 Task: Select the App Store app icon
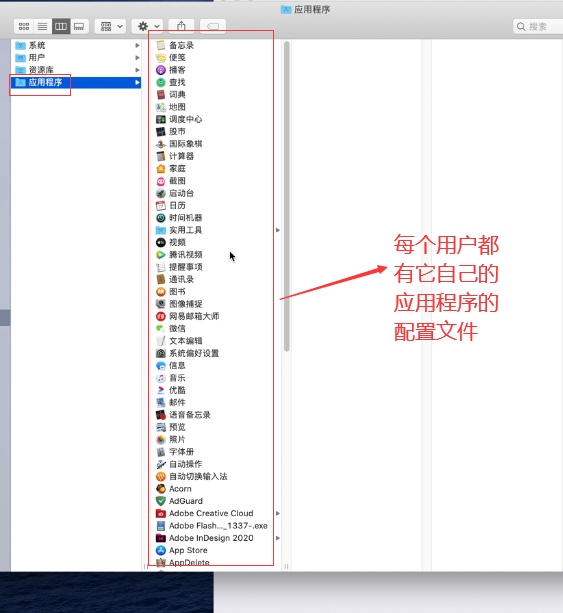pos(161,550)
